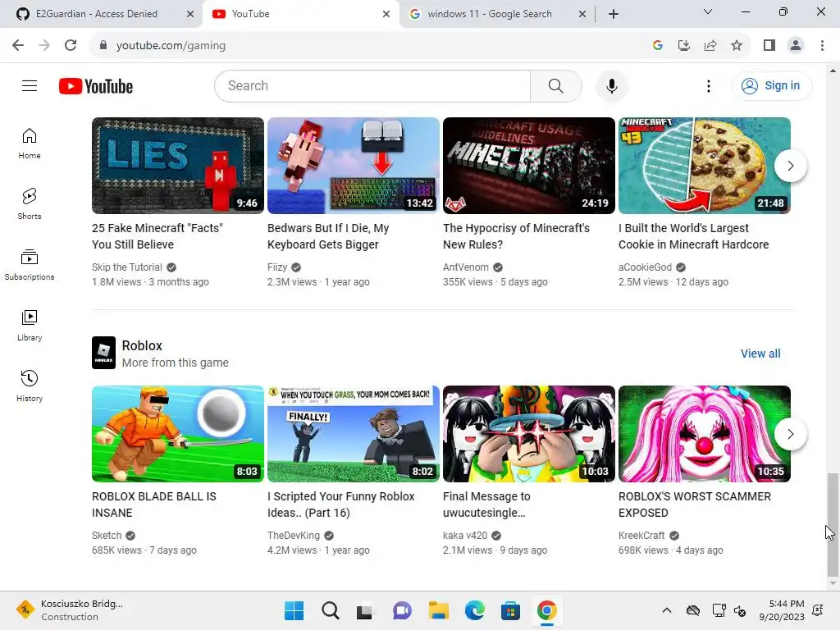Open Roblox section title
Screen dimensions: 840x630
tap(142, 345)
